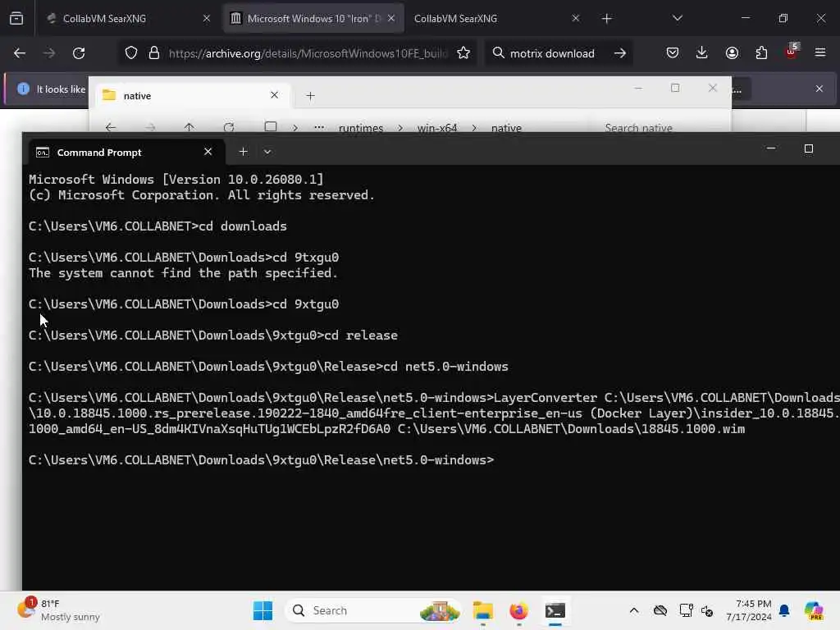This screenshot has width=840, height=630.
Task: Click the motrix download search field
Action: [x=552, y=53]
